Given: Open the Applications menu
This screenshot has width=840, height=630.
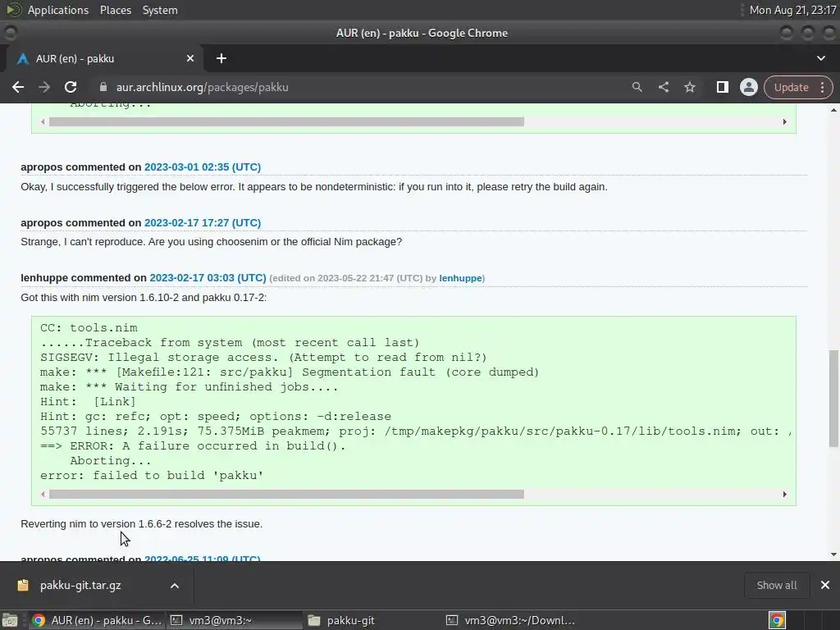Looking at the screenshot, I should tap(58, 10).
